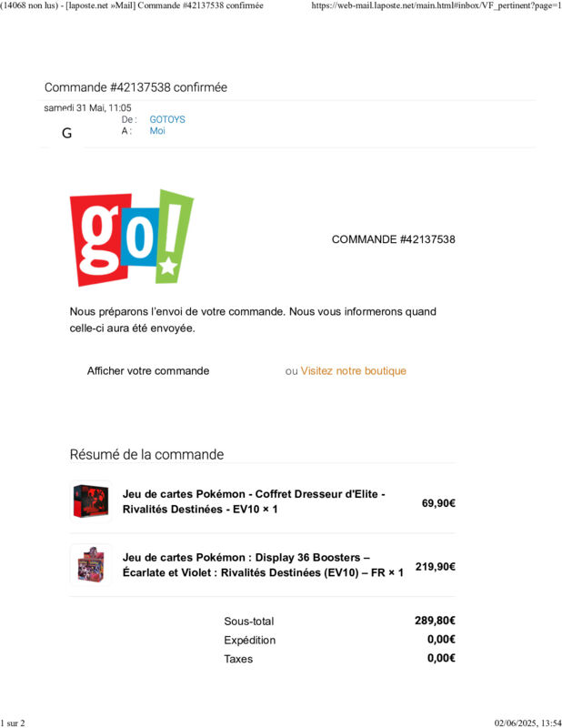Select the Coffret Dresseur d'Elite product title
The image size is (562, 728).
[x=254, y=501]
